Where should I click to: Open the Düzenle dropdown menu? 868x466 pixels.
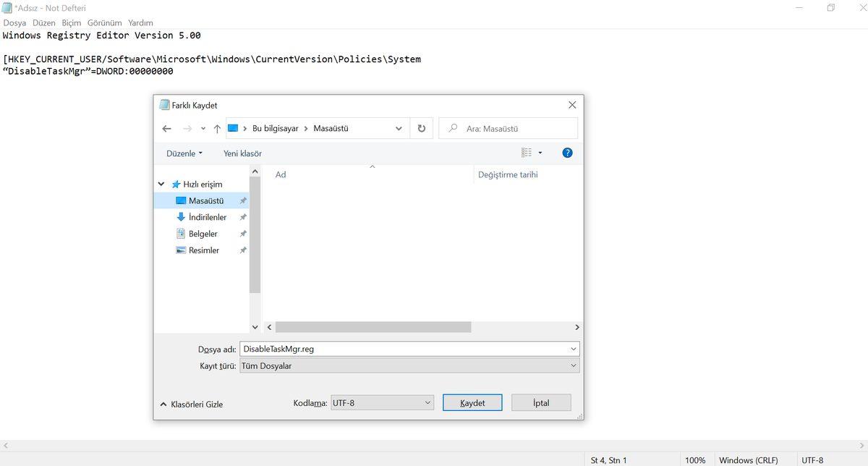pyautogui.click(x=184, y=153)
